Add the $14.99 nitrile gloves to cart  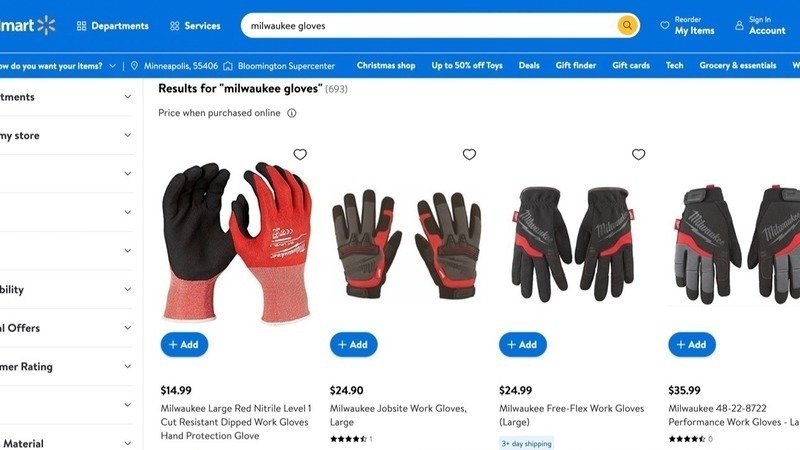pyautogui.click(x=184, y=344)
